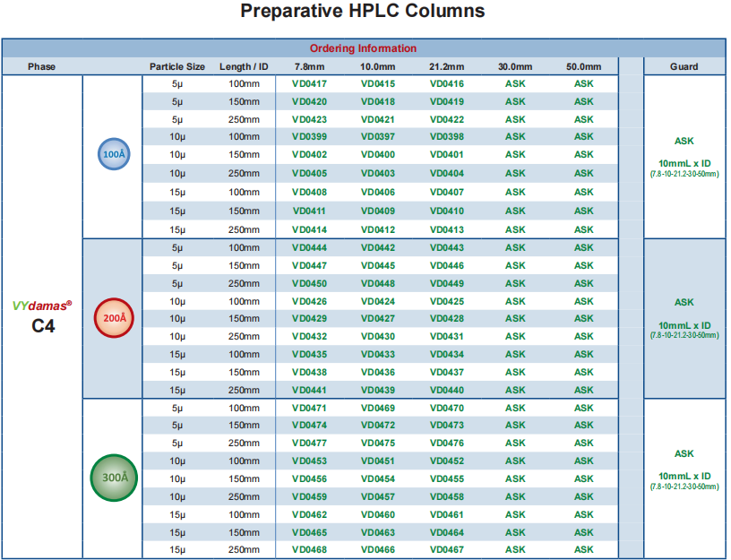Click the 50.0mm column header
Screen dimensions: 731x560
(584, 66)
